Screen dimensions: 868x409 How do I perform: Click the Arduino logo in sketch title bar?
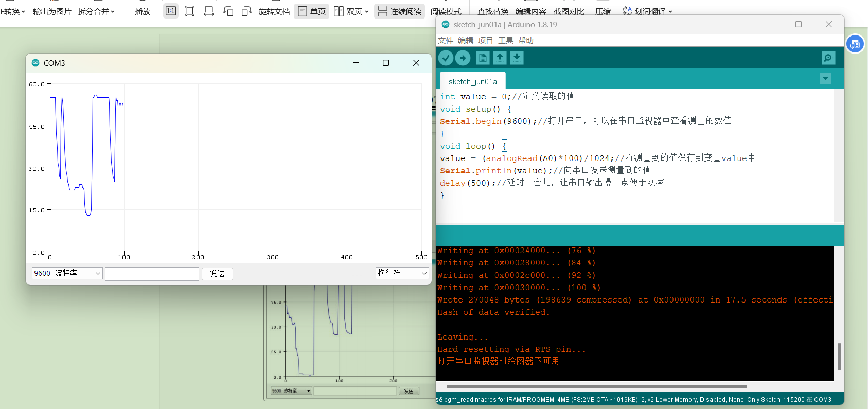446,24
